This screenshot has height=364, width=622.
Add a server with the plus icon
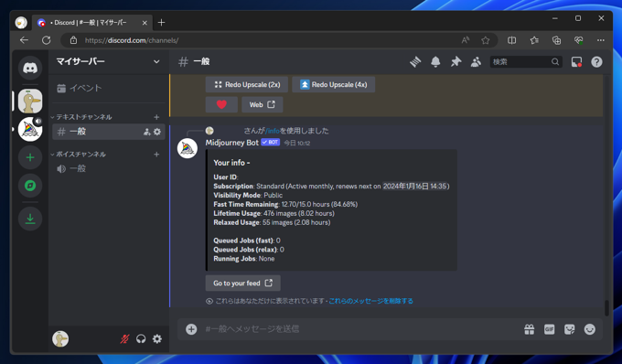click(30, 157)
